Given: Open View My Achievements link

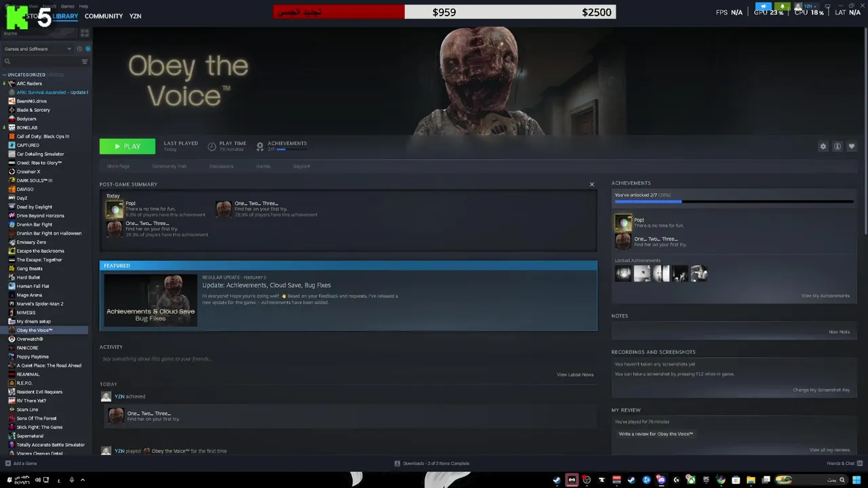Looking at the screenshot, I should click(x=825, y=296).
